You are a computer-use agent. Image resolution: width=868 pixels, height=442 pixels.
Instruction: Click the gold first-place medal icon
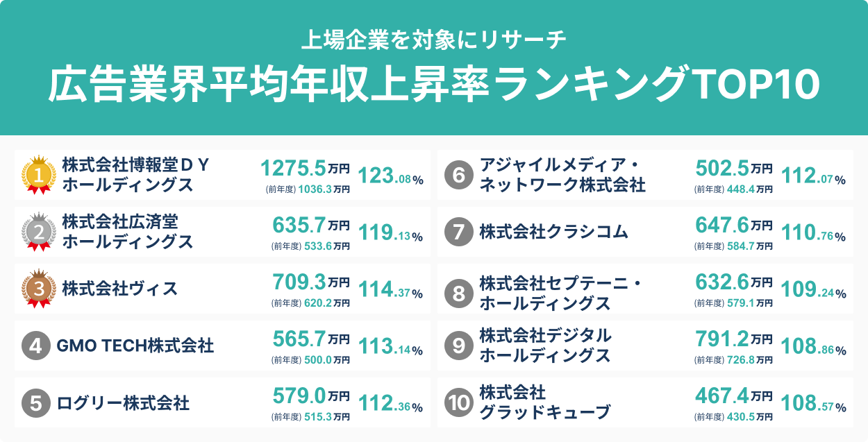pyautogui.click(x=39, y=175)
